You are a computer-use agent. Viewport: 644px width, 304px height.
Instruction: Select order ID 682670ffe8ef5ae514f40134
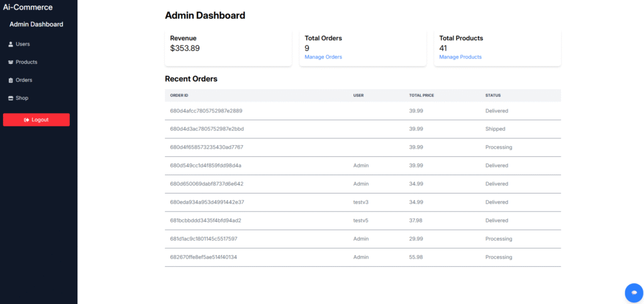point(203,258)
